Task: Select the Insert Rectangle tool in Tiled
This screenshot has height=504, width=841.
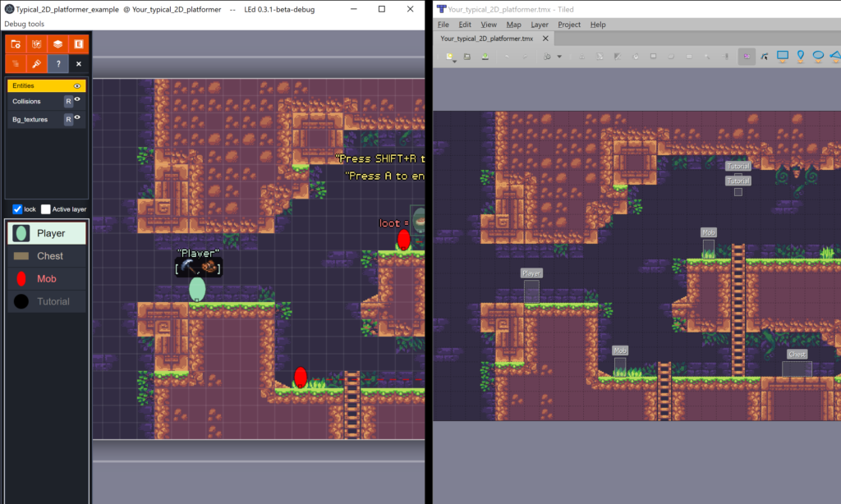Action: click(x=783, y=57)
